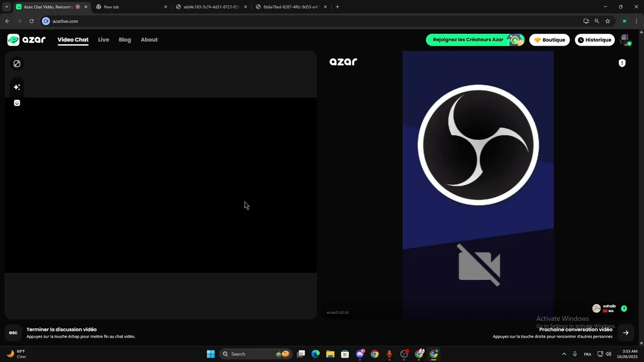Launch Microsoft Edge from taskbar

[315, 354]
